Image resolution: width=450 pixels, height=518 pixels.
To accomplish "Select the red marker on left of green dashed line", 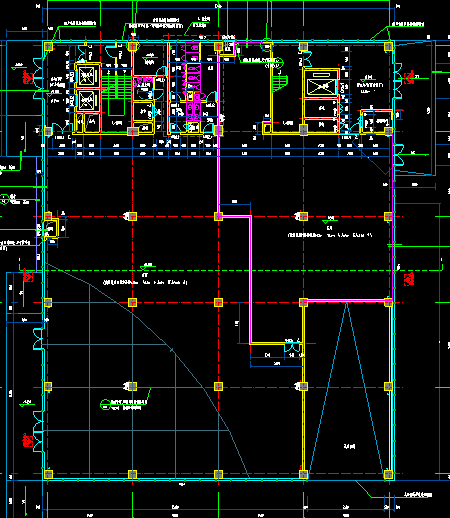I will pos(28,276).
